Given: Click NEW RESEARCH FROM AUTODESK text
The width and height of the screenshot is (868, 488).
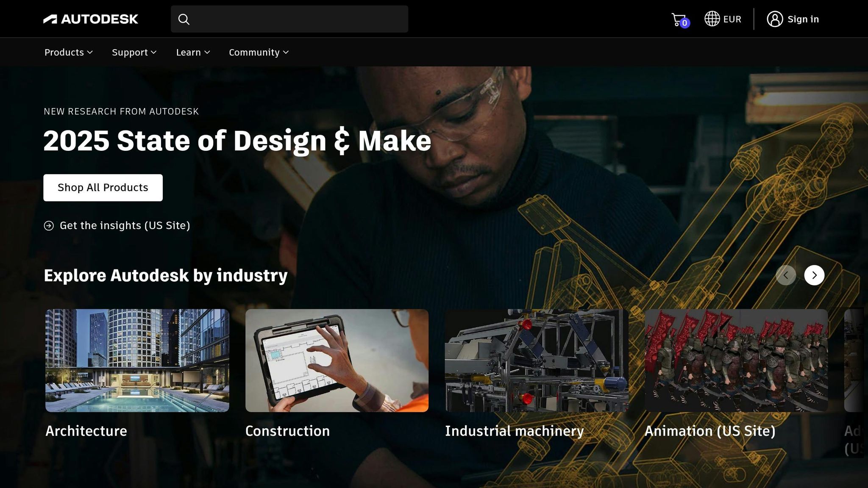Looking at the screenshot, I should click(x=121, y=111).
